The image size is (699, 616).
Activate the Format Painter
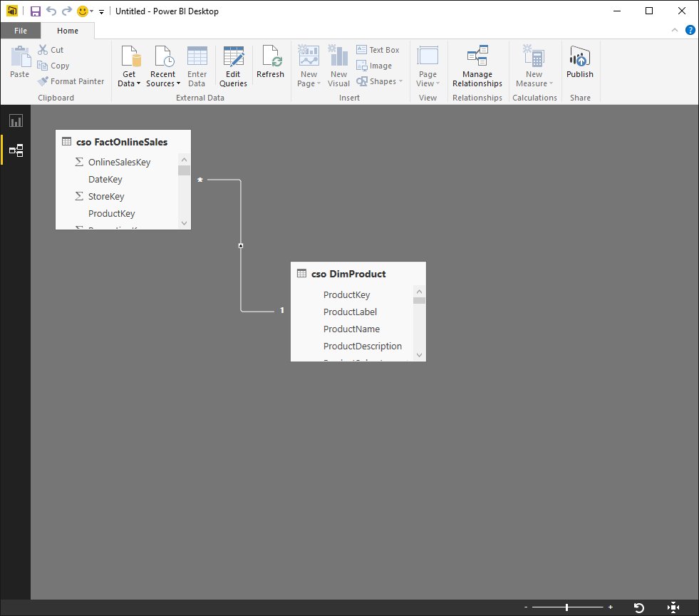coord(71,81)
